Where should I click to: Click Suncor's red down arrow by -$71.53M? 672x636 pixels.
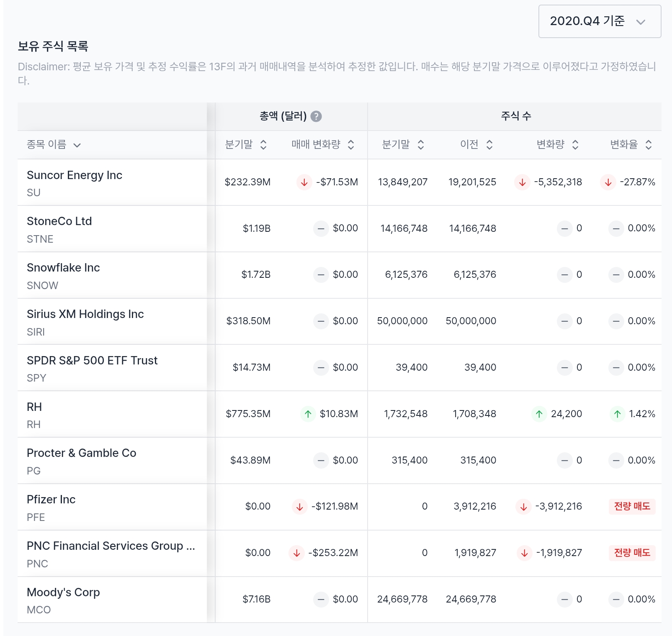pos(304,182)
